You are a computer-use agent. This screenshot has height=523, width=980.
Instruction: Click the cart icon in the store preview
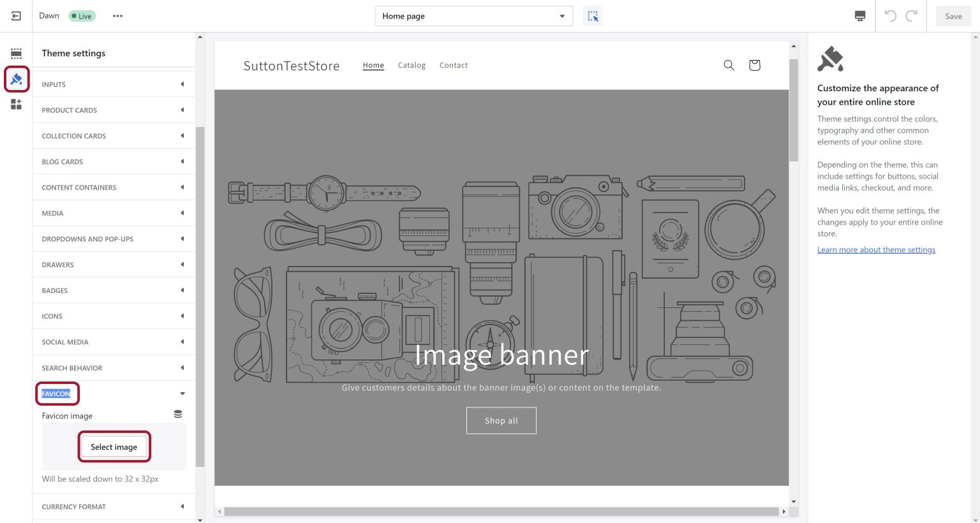pyautogui.click(x=754, y=65)
